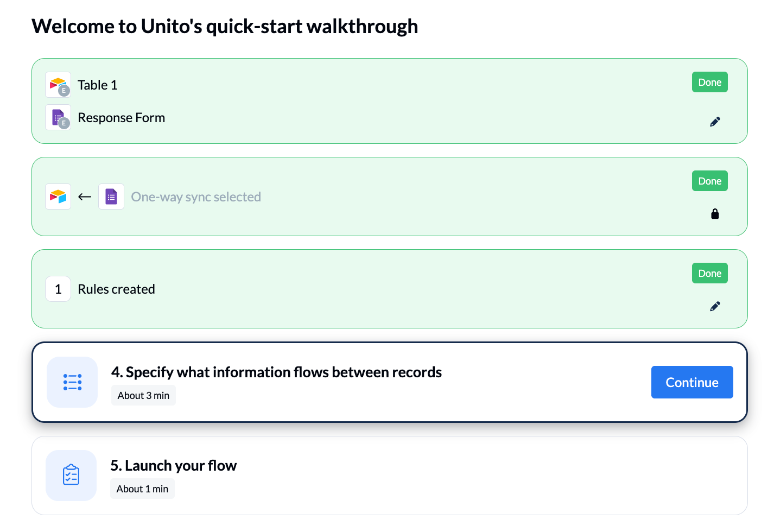This screenshot has height=532, width=774.
Task: Click the Done badge on the one-way sync step
Action: tap(709, 181)
